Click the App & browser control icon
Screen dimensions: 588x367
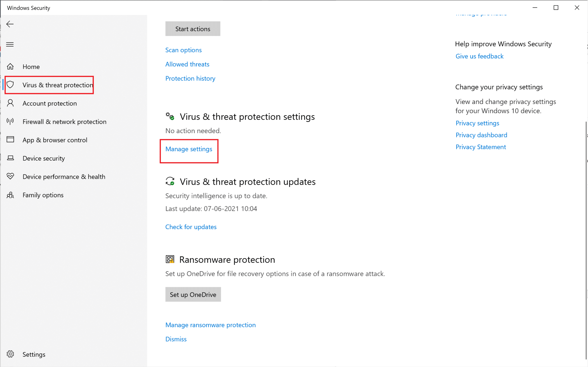tap(11, 139)
